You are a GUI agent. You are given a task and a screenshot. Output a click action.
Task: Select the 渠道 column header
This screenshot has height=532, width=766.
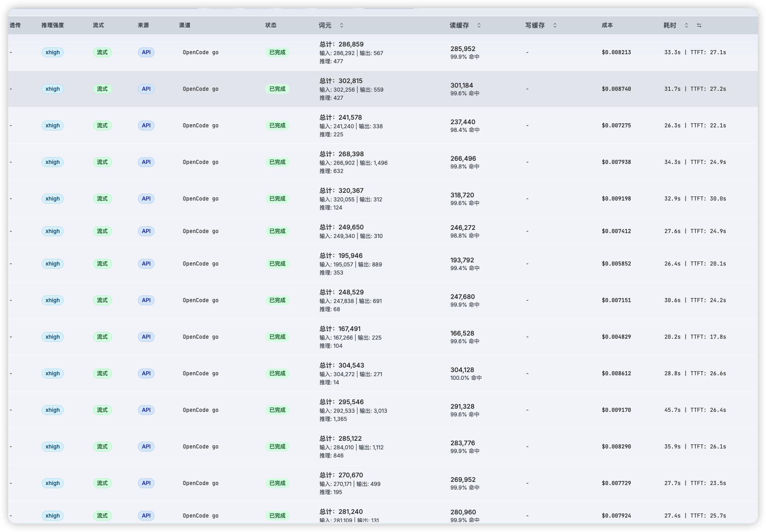tap(185, 25)
